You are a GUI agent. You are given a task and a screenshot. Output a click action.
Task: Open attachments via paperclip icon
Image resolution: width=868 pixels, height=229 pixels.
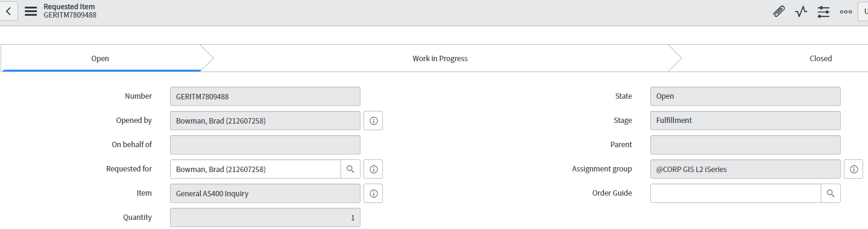coord(779,12)
